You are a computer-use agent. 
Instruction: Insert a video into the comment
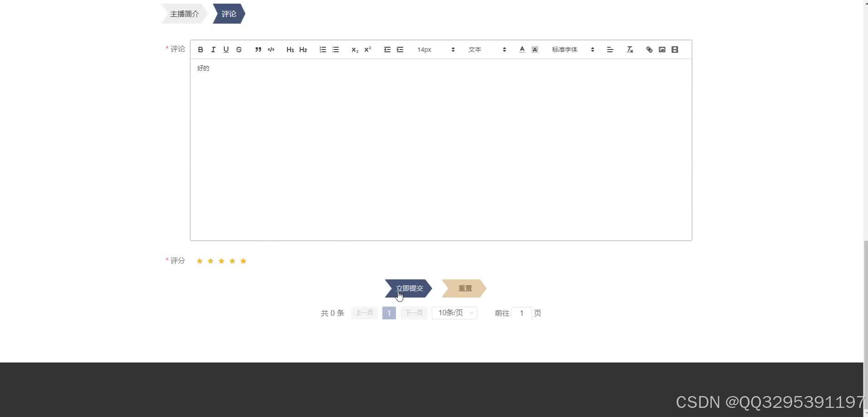pyautogui.click(x=675, y=50)
